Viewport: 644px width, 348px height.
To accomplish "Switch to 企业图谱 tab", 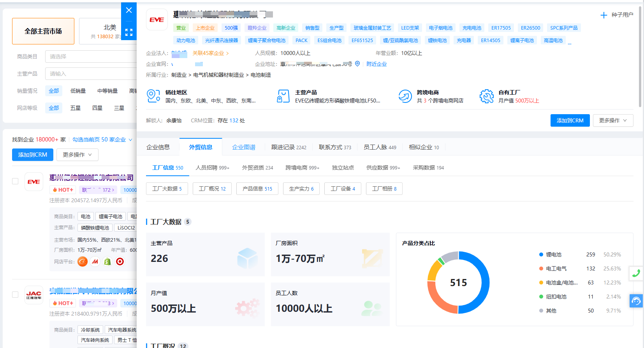I will [244, 147].
